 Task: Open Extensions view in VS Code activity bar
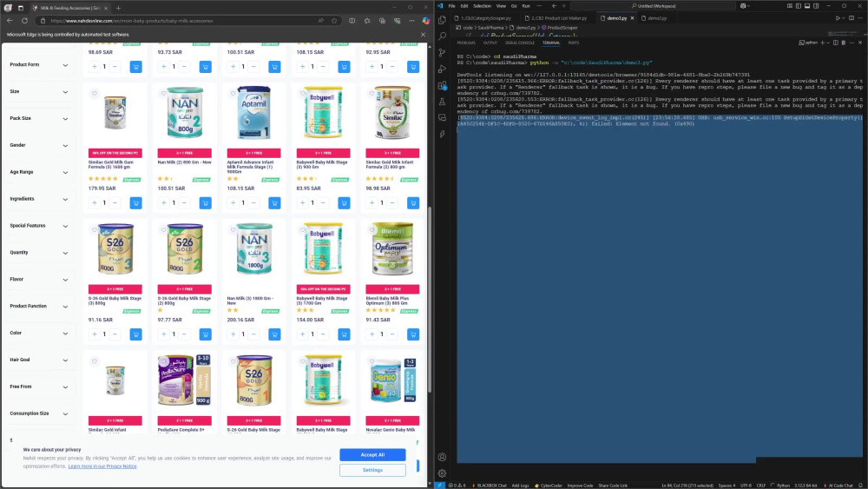[x=442, y=86]
